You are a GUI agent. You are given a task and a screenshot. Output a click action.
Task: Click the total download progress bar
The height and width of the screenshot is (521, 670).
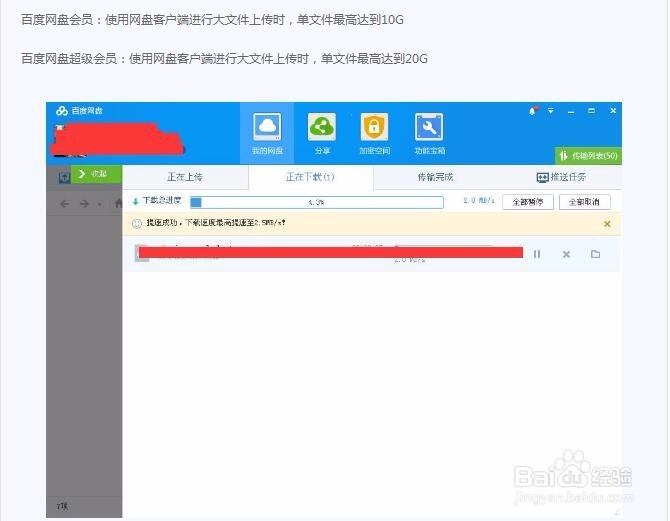pos(317,202)
